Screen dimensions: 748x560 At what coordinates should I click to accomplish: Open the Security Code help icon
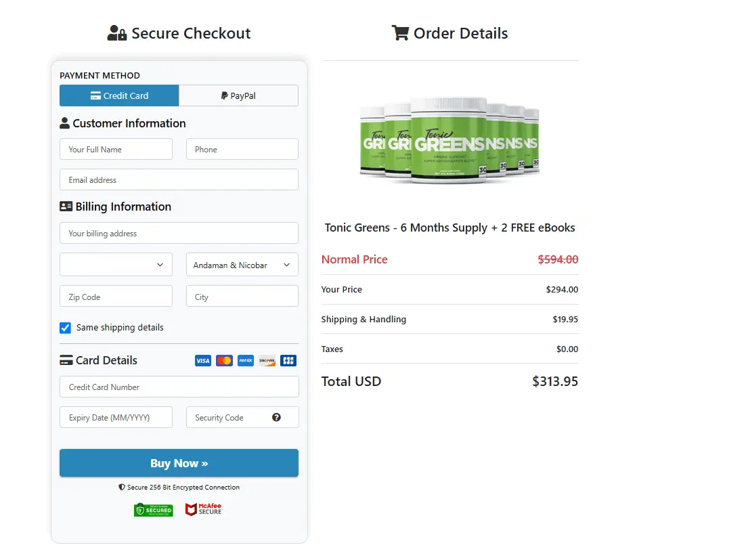pos(276,417)
